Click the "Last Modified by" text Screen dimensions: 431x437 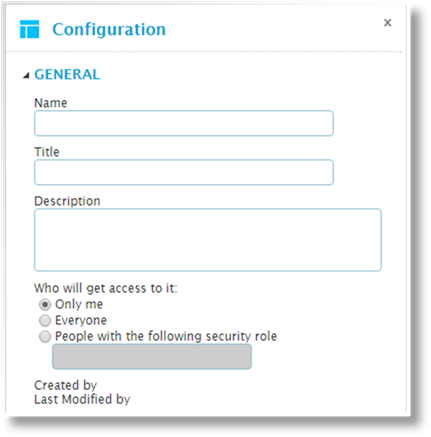point(82,399)
